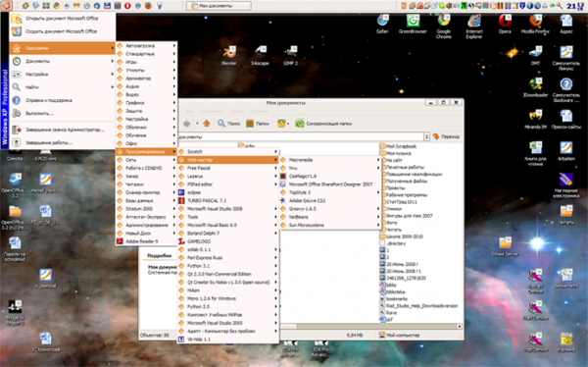Open Python 3.1 in the programming menu
This screenshot has height=367, width=588.
227,266
